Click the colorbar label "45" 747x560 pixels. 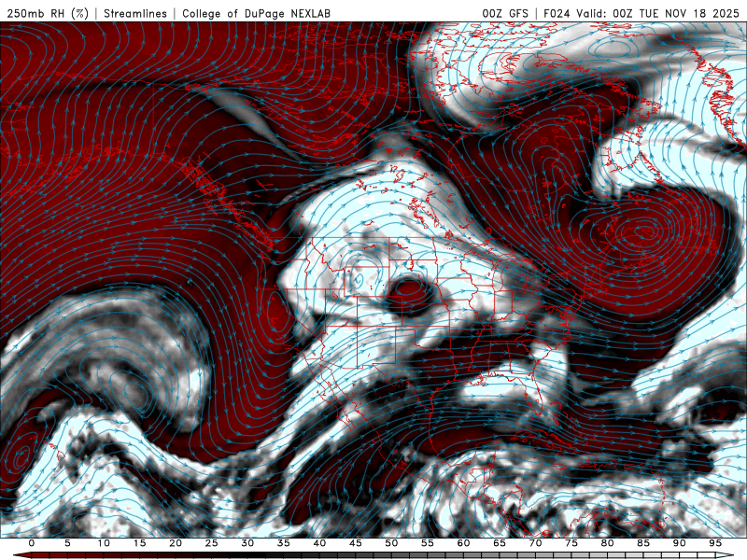tap(356, 543)
